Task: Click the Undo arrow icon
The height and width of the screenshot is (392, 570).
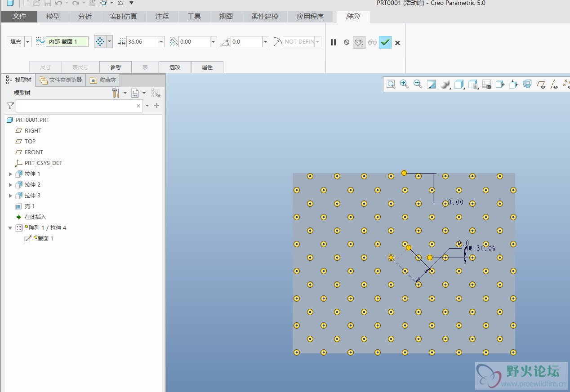Action: pos(58,3)
